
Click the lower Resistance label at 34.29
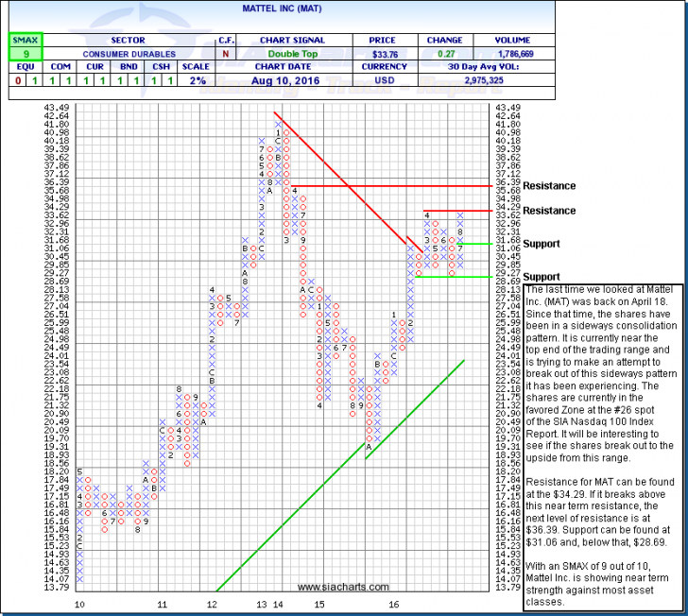548,211
